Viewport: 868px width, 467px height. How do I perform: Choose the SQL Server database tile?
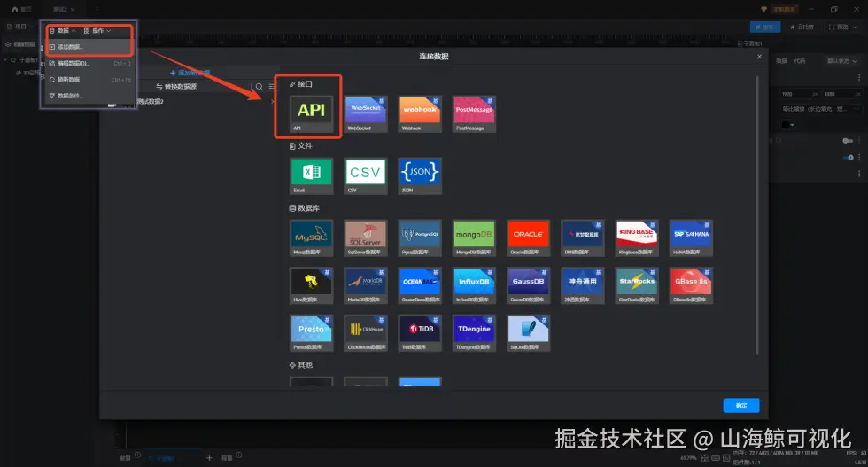(366, 238)
